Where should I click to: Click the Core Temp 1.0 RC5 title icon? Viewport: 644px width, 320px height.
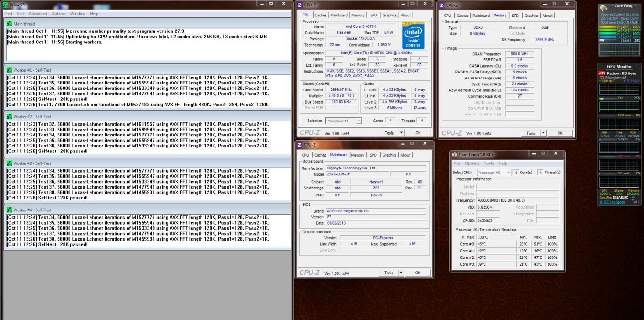coord(454,154)
